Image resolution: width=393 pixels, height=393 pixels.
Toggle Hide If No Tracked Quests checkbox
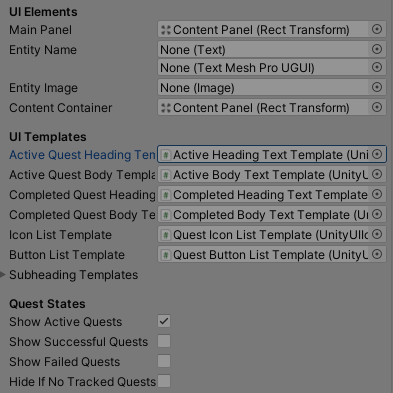coord(164,381)
